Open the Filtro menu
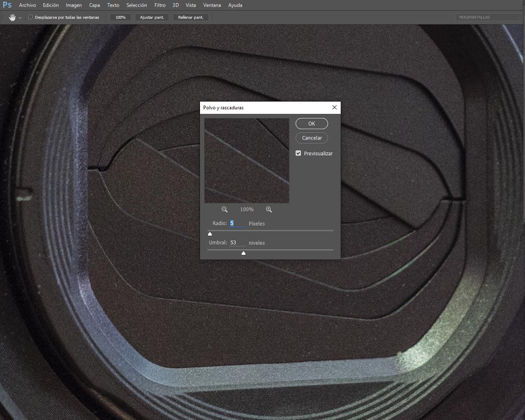 tap(160, 5)
